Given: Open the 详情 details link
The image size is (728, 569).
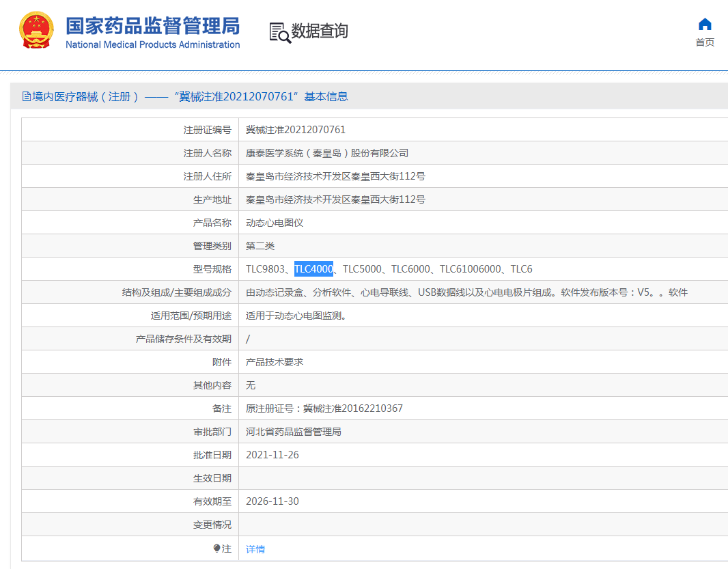Looking at the screenshot, I should point(255,549).
